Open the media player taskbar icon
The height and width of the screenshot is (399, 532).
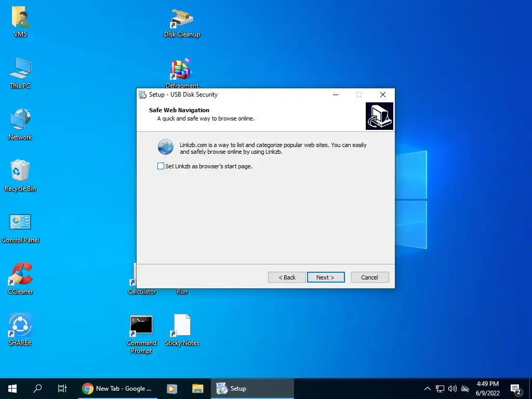[x=171, y=389]
